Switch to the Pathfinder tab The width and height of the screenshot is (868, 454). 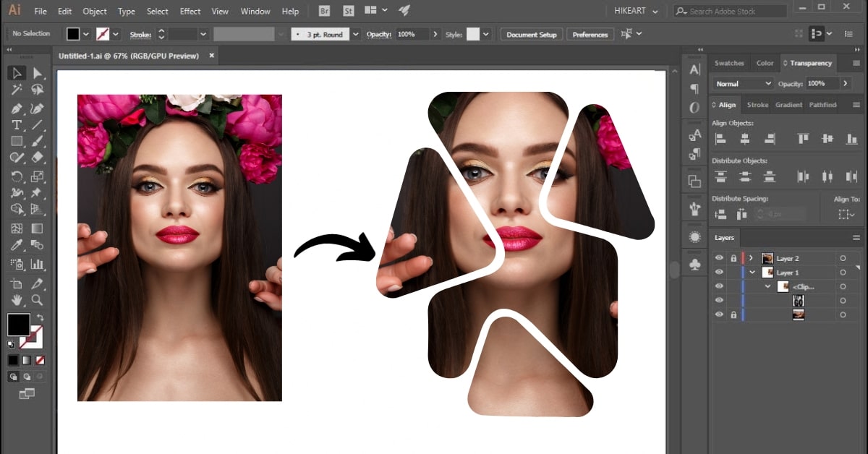point(822,105)
